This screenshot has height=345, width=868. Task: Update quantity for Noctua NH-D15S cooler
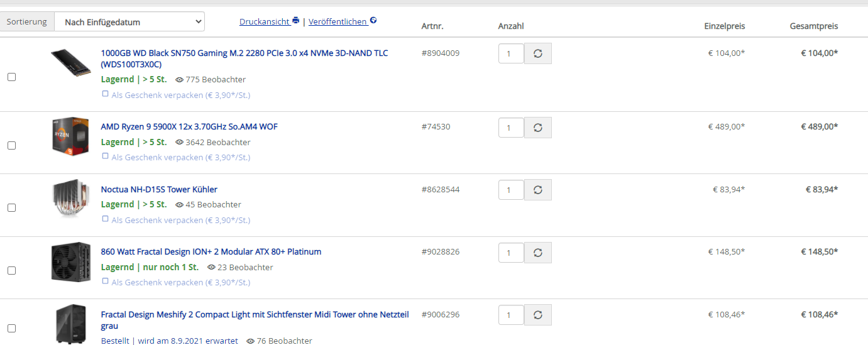click(x=537, y=190)
